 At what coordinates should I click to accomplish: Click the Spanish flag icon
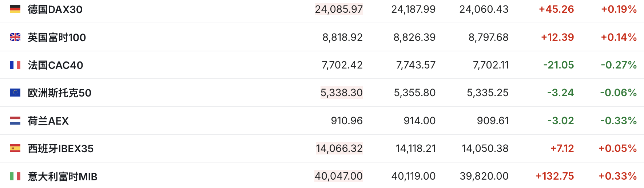(15, 148)
